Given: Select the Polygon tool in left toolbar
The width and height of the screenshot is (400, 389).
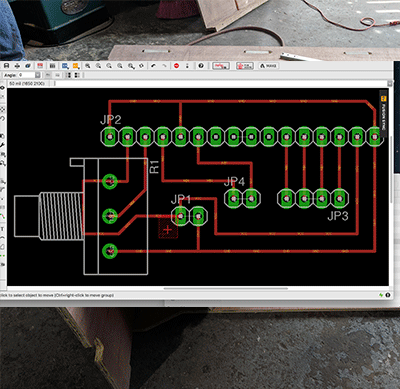Looking at the screenshot, I should [x=2, y=247].
